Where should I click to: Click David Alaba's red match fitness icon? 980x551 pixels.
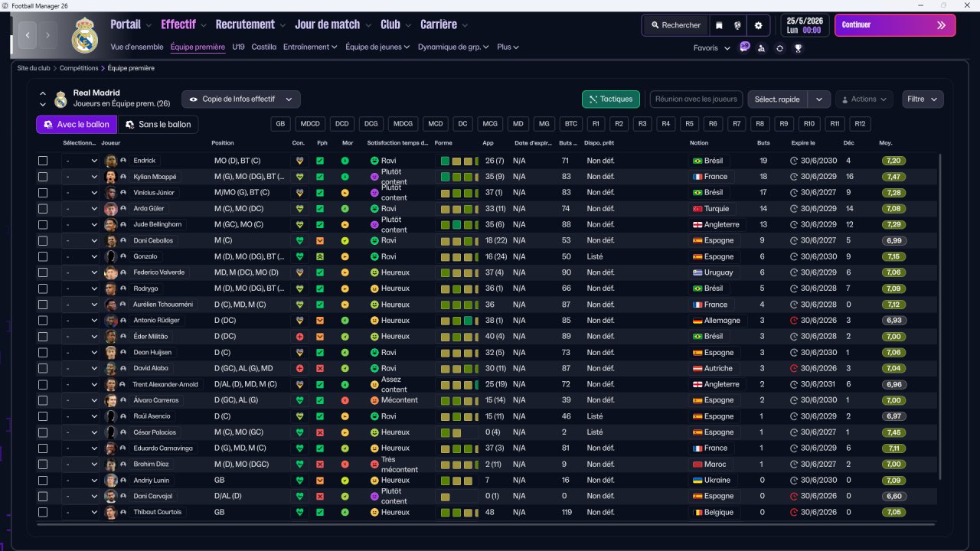320,368
